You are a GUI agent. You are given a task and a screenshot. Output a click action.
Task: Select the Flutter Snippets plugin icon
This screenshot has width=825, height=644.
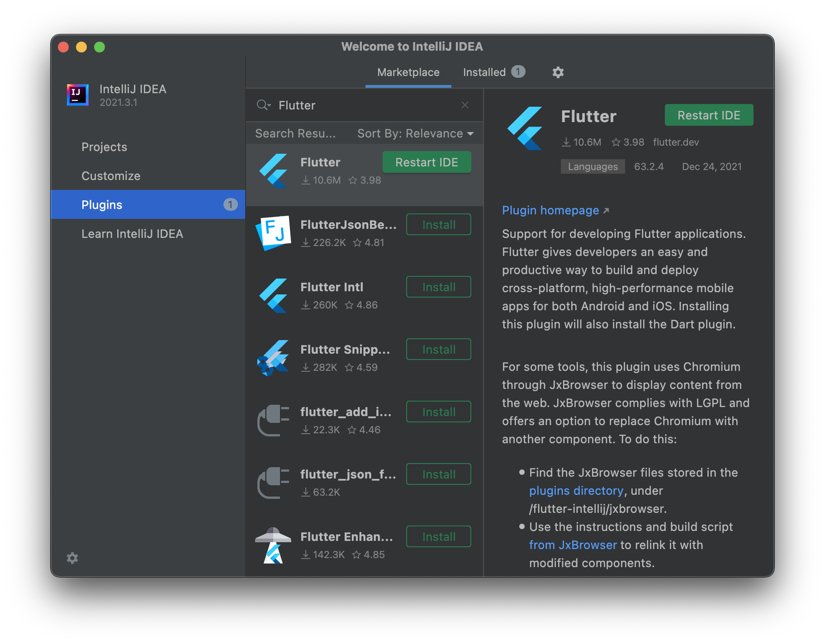(274, 358)
